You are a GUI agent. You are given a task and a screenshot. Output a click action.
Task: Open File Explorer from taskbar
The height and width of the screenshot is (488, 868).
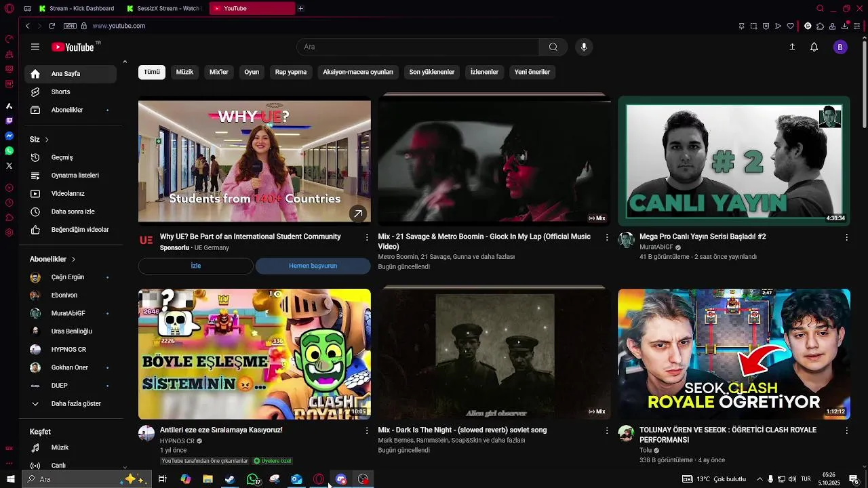[208, 479]
